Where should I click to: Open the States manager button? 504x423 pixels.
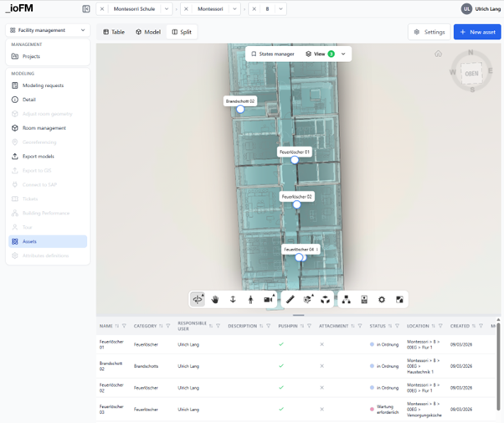(273, 54)
